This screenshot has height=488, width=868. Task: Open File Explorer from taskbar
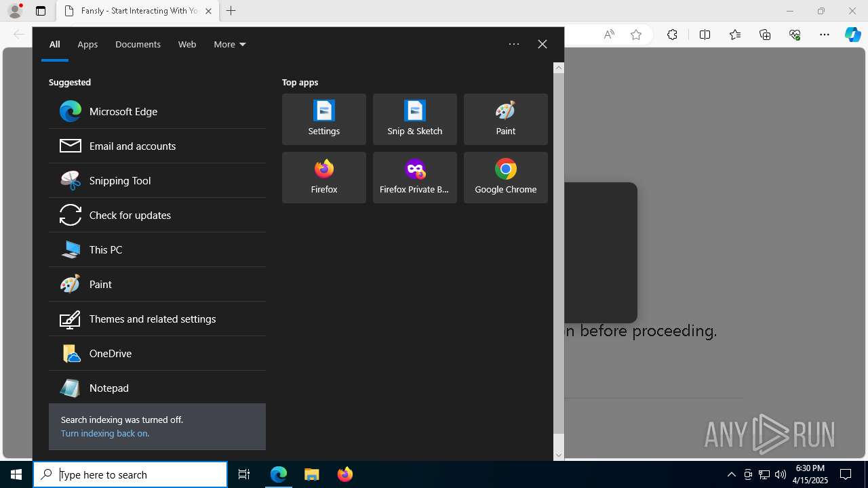point(312,474)
